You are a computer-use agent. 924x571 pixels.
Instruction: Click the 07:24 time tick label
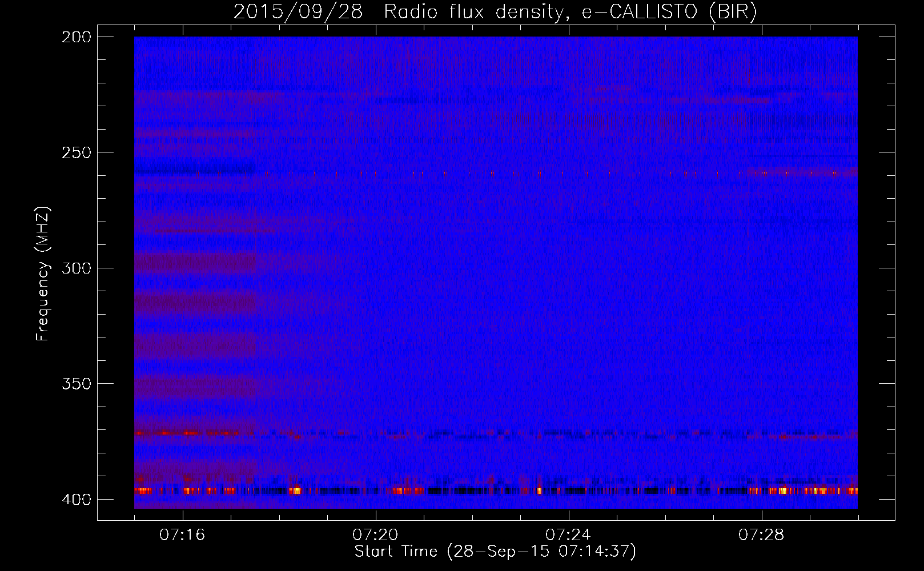568,534
